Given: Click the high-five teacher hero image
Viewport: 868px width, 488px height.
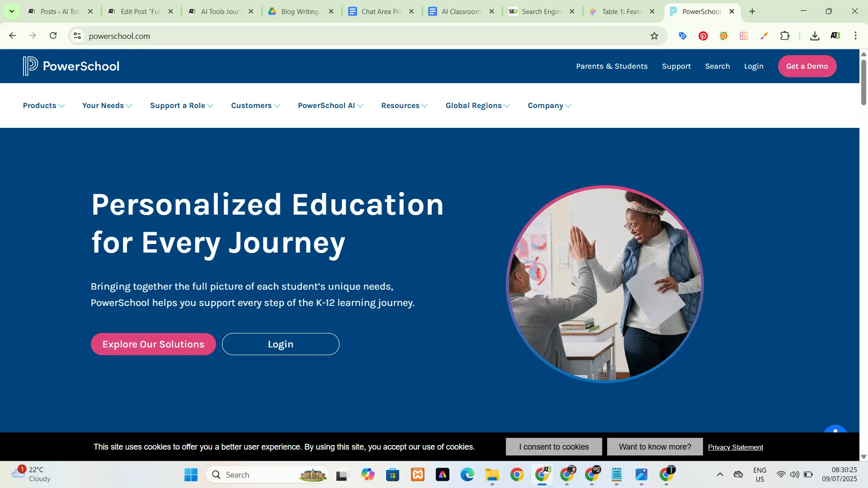Looking at the screenshot, I should [x=604, y=284].
